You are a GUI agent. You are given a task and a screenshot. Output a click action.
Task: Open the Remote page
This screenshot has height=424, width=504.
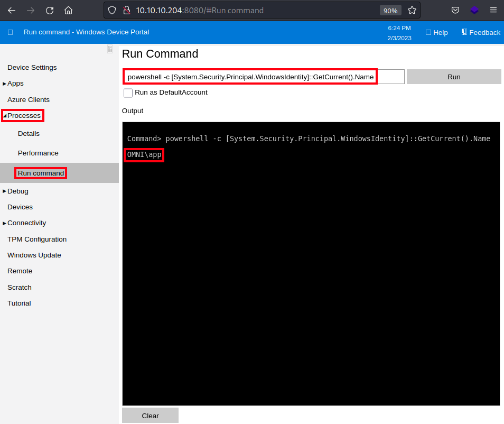click(x=20, y=271)
